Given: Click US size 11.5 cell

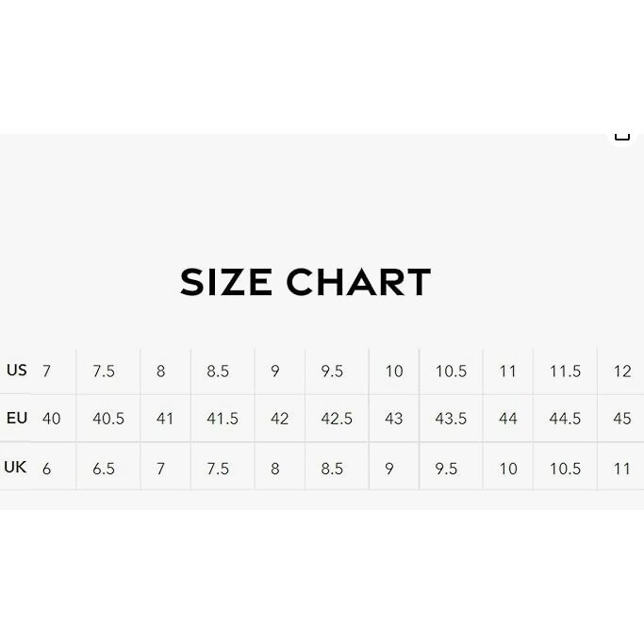Looking at the screenshot, I should [565, 371].
